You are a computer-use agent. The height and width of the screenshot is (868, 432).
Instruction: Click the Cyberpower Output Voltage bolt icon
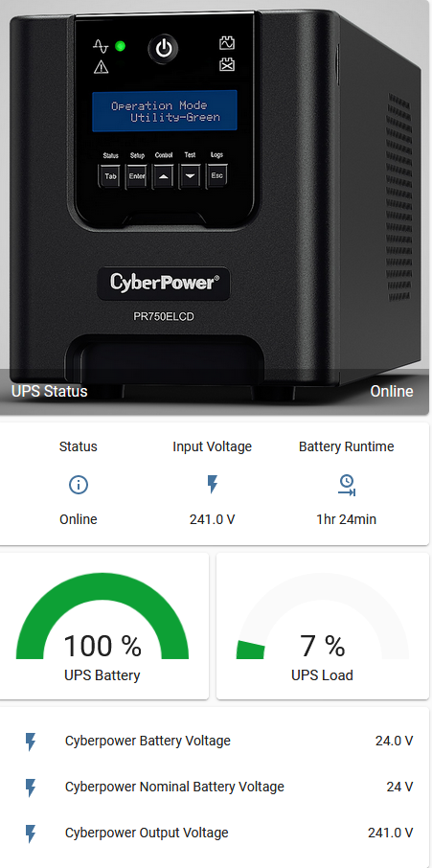pos(31,834)
